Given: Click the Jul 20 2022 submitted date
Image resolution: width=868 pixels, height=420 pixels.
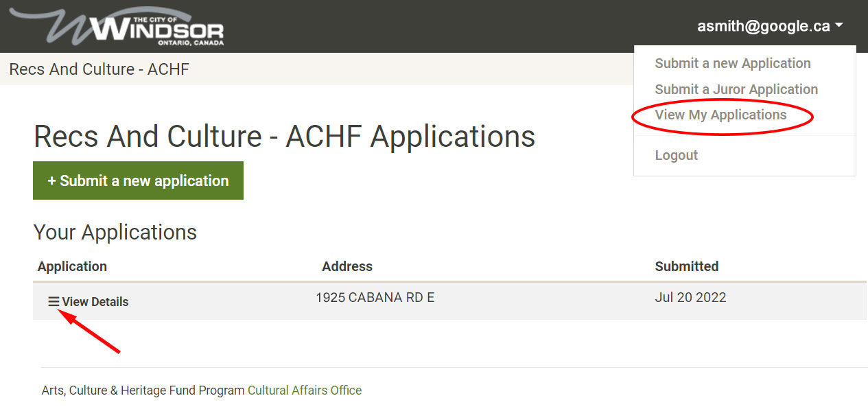Looking at the screenshot, I should point(690,298).
